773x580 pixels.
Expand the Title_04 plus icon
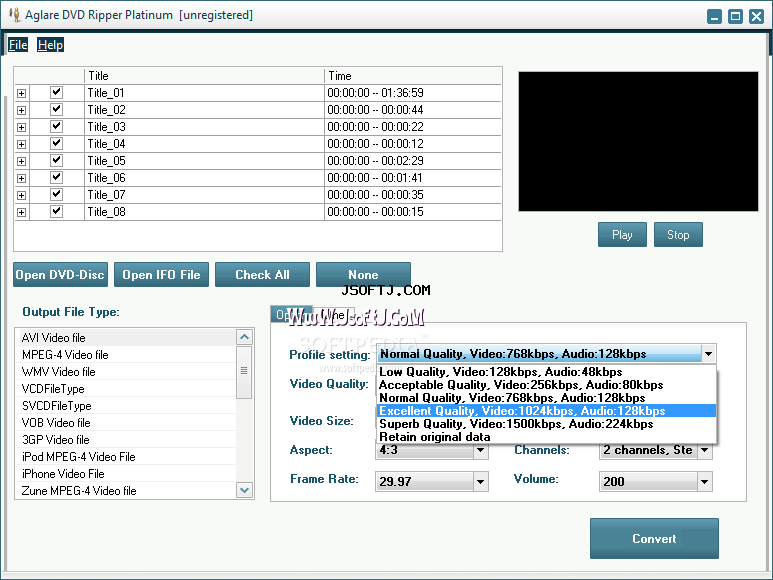click(x=21, y=144)
